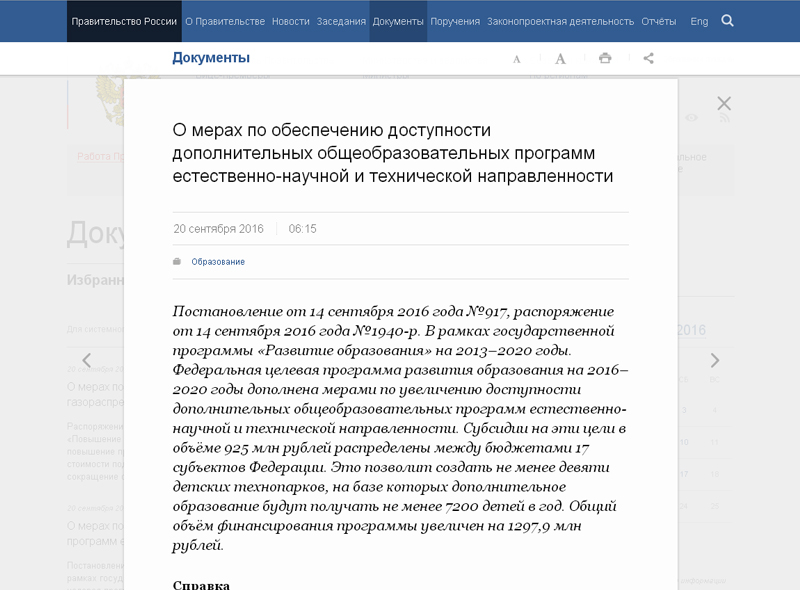Switch language to Eng
This screenshot has width=800, height=590.
click(699, 21)
